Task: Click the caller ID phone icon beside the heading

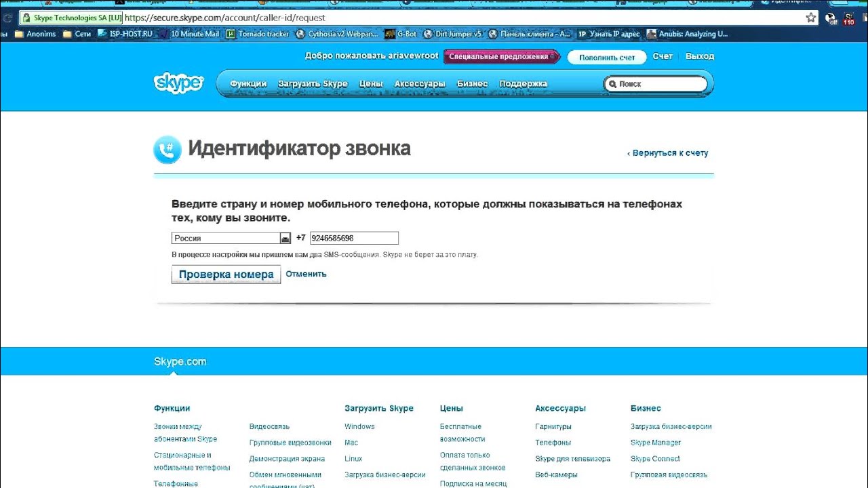Action: click(167, 150)
